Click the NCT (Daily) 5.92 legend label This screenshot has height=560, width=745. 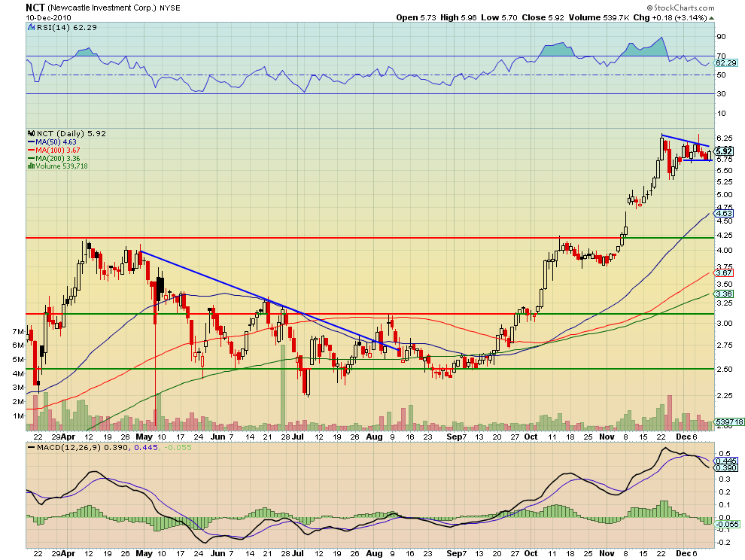[71, 133]
